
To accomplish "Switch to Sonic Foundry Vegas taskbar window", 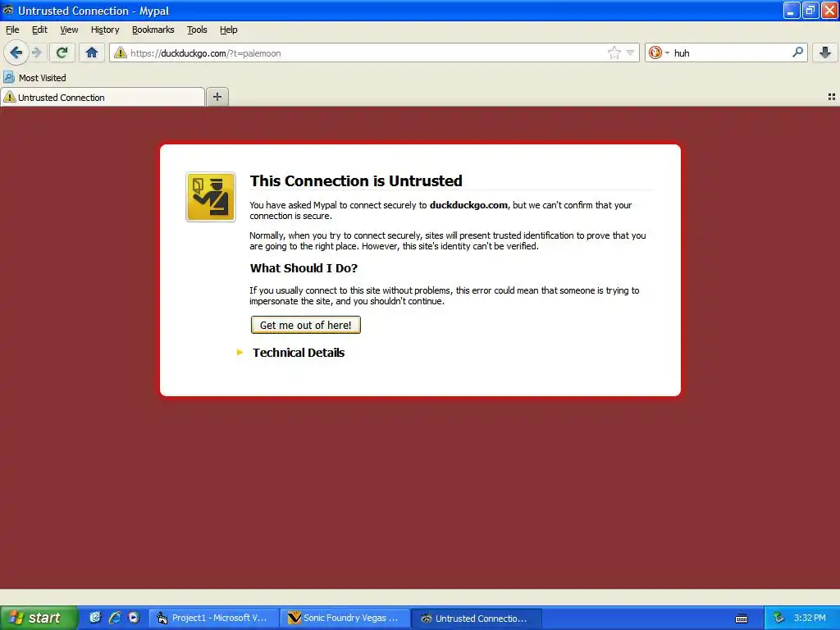I will (345, 618).
